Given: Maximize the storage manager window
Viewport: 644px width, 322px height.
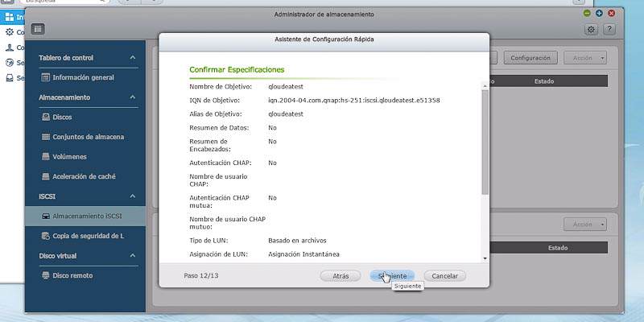Looking at the screenshot, I should [x=599, y=13].
